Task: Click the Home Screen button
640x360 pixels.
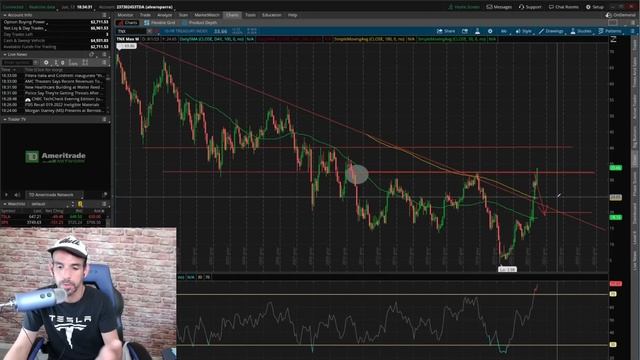Action: 464,7
